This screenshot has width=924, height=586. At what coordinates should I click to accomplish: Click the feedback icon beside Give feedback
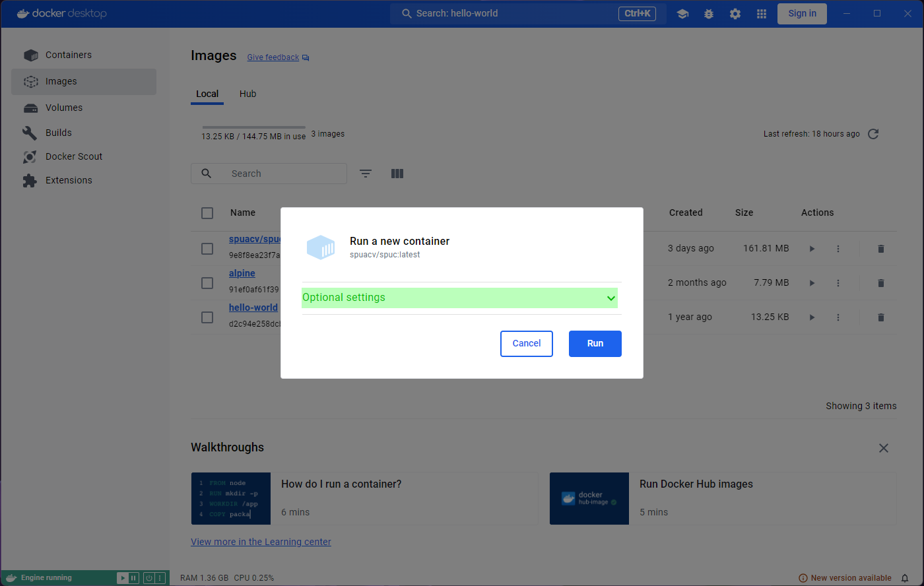pyautogui.click(x=306, y=58)
